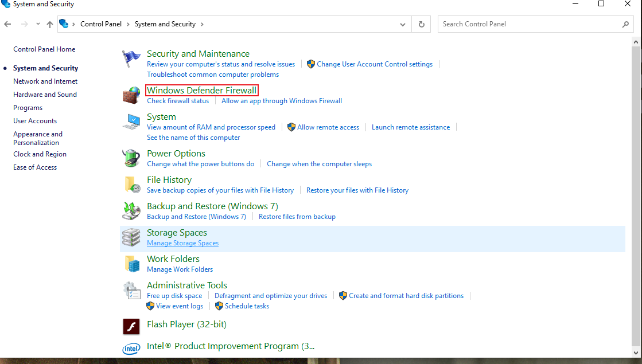Click the Flash Player icon
The image size is (642, 364).
tap(131, 327)
